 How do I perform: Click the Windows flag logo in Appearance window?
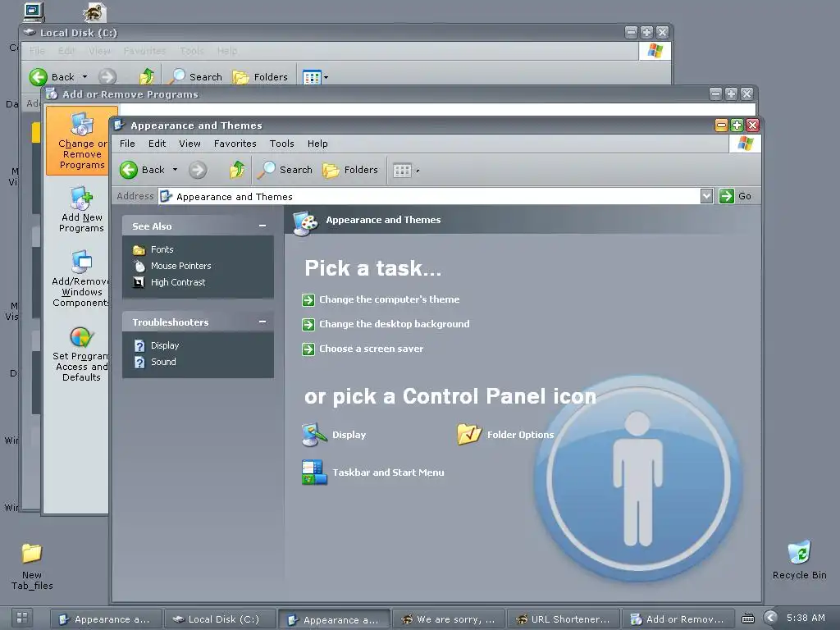[745, 144]
